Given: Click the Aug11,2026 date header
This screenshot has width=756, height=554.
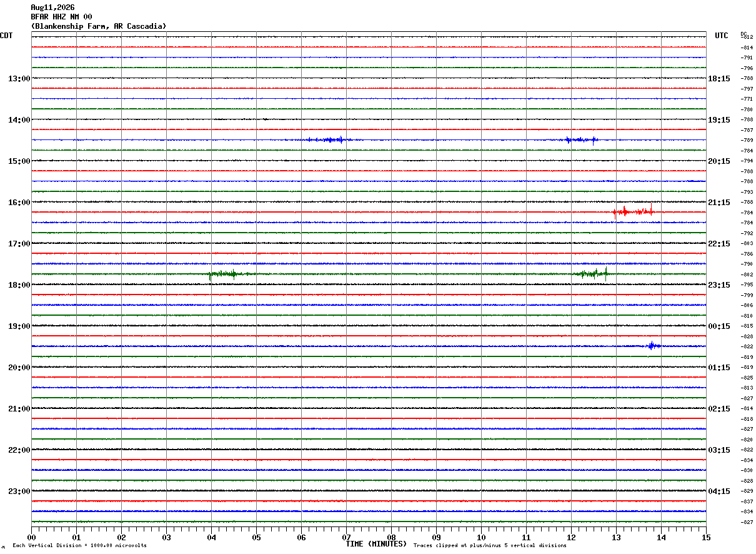Looking at the screenshot, I should [x=52, y=8].
